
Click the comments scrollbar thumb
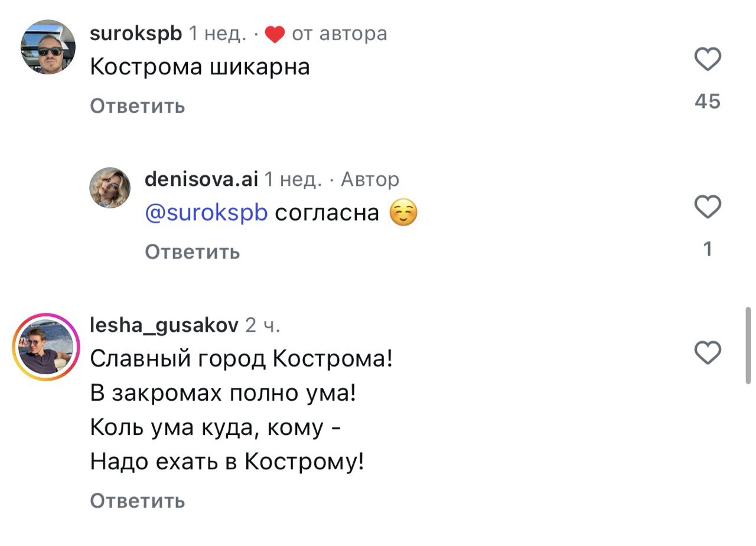(x=748, y=345)
